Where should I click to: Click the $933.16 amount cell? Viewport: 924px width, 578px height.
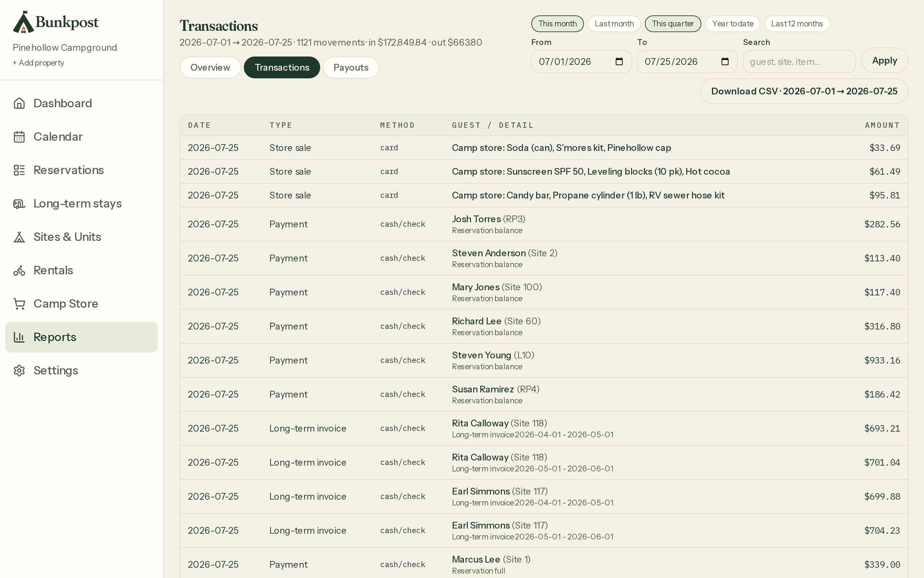click(x=882, y=361)
